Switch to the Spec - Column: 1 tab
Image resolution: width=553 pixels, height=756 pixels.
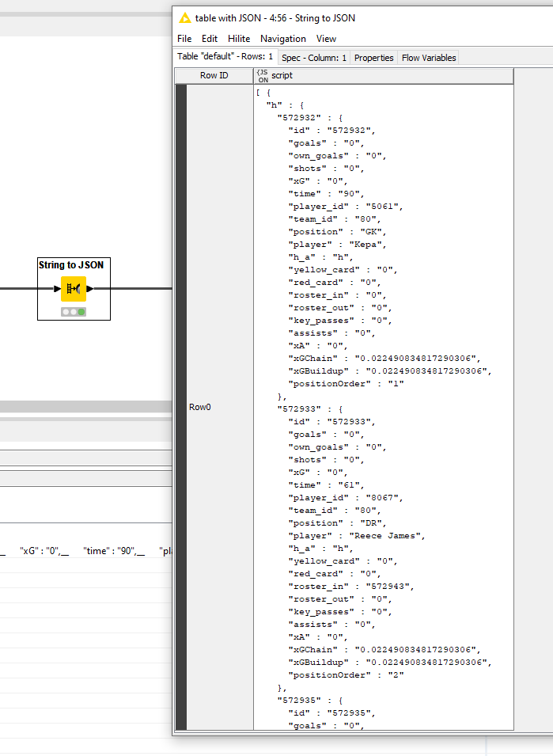tap(314, 58)
